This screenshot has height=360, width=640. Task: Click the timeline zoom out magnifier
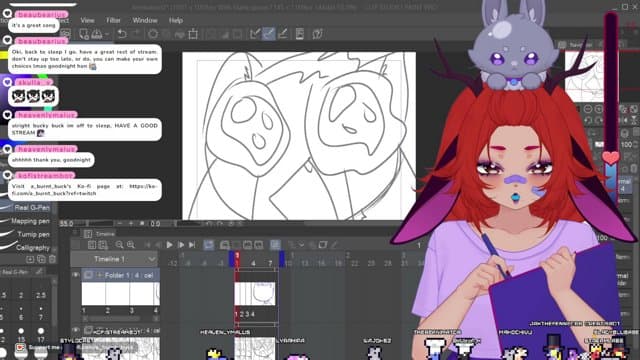tap(119, 245)
